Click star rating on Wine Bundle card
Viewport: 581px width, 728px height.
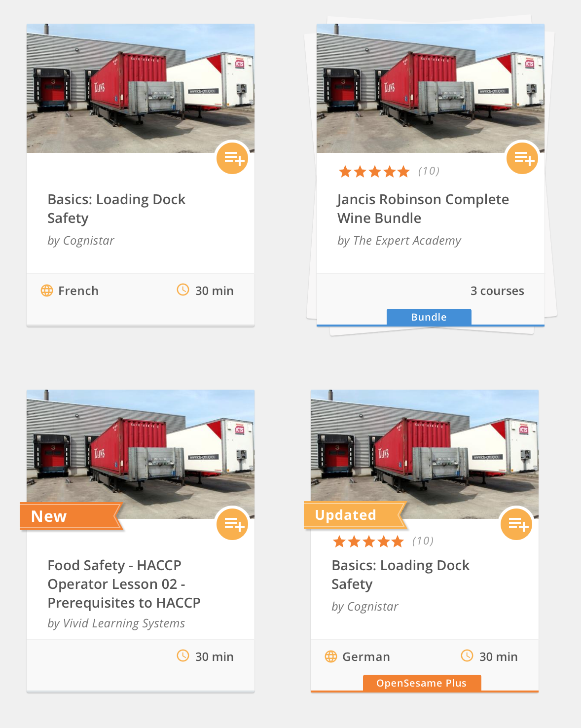[x=374, y=172]
